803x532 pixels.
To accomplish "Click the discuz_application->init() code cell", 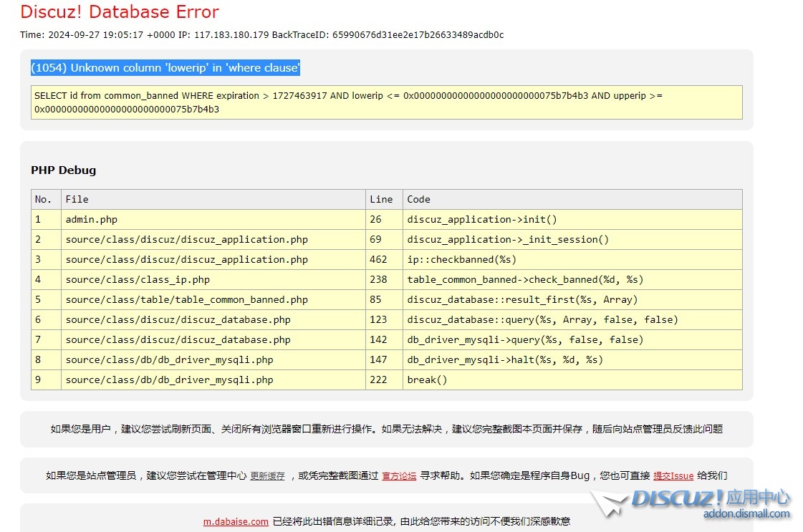I will pos(572,219).
